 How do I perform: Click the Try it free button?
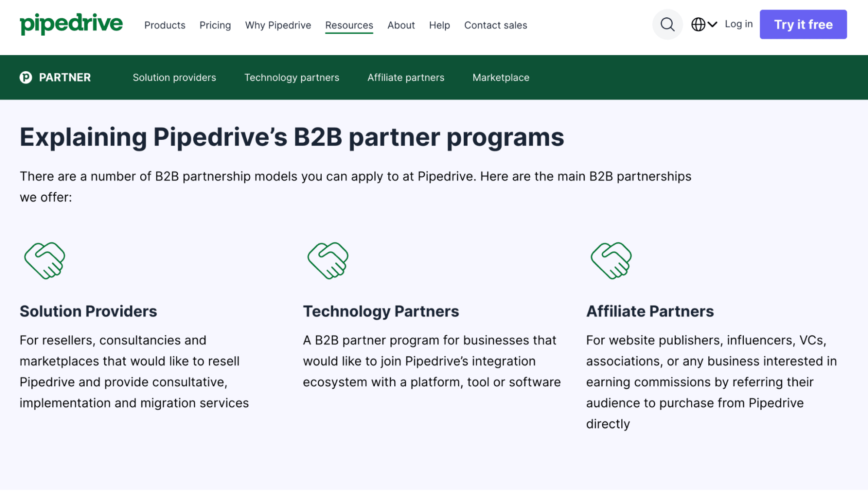[803, 24]
